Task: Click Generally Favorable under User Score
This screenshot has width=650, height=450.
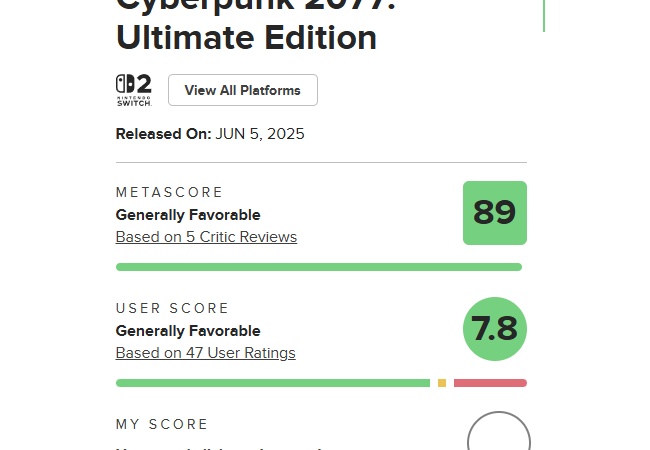Action: [x=188, y=331]
